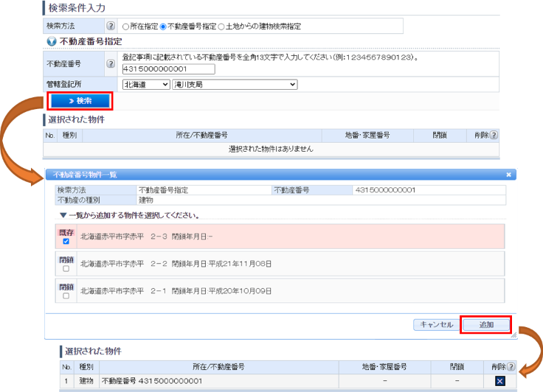Click the dialog resize grip near 追加
Viewport: 543px width, 392px height.
click(x=512, y=335)
